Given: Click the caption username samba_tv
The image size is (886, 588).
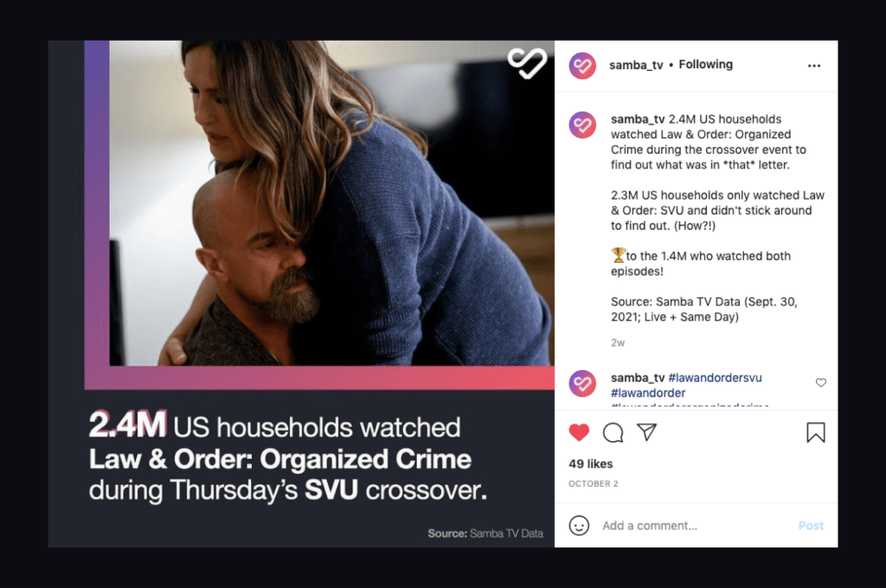Looking at the screenshot, I should [638, 119].
